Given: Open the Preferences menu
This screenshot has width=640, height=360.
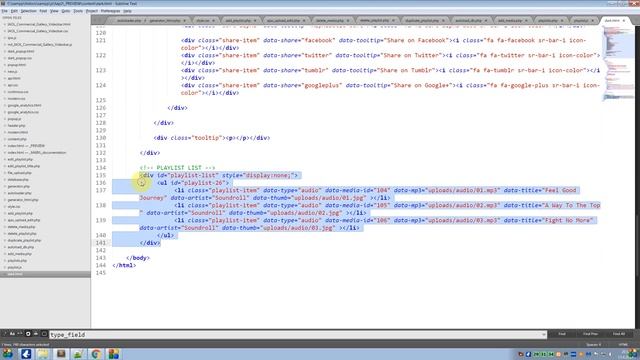Looking at the screenshot, I should click(110, 11).
